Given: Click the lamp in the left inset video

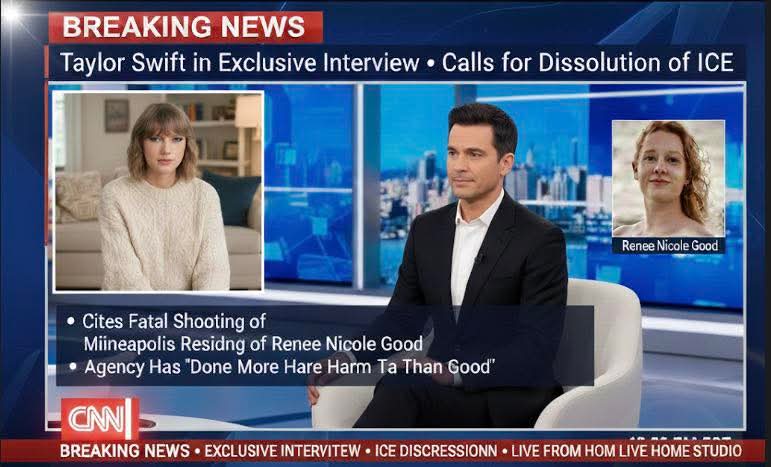Looking at the screenshot, I should [x=247, y=112].
